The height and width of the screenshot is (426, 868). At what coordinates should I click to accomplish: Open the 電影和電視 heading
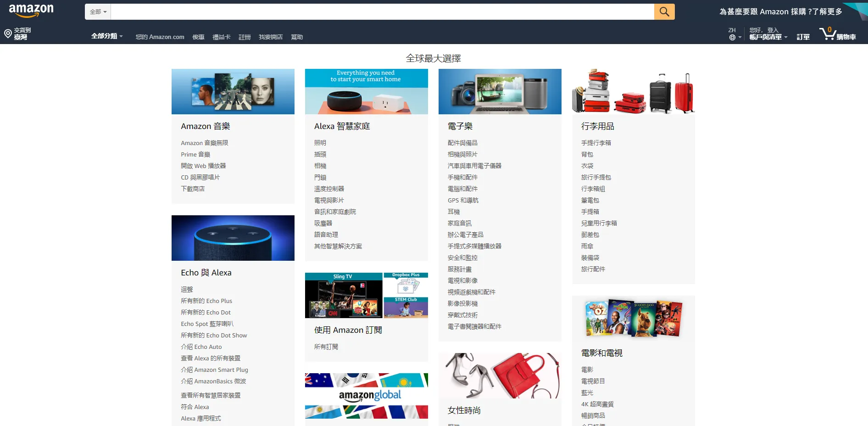602,353
